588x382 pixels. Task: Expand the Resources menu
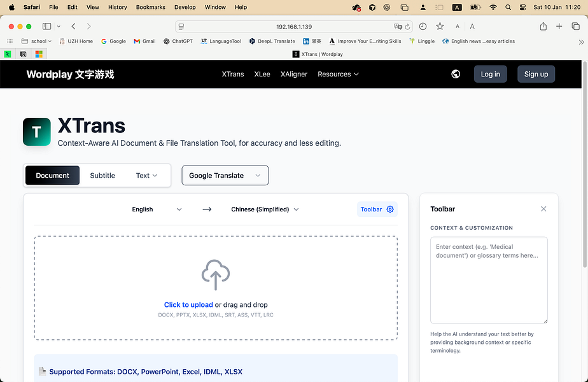coord(339,74)
